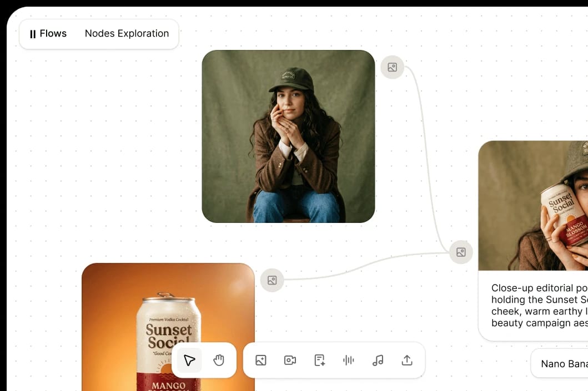Viewport: 588px width, 391px height.
Task: Add an image node from toolbar
Action: click(261, 360)
